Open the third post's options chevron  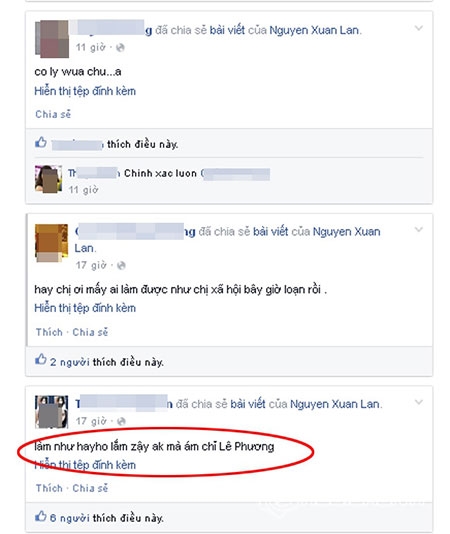(x=419, y=402)
